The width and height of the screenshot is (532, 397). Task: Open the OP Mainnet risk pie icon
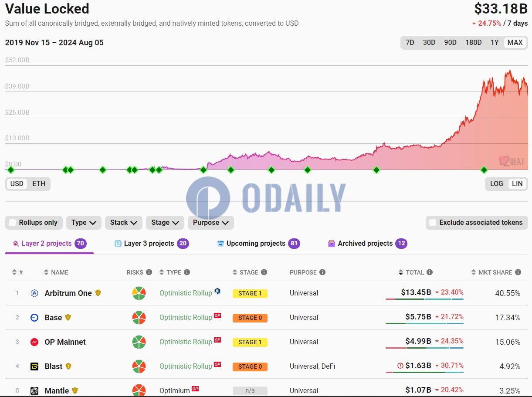139,342
